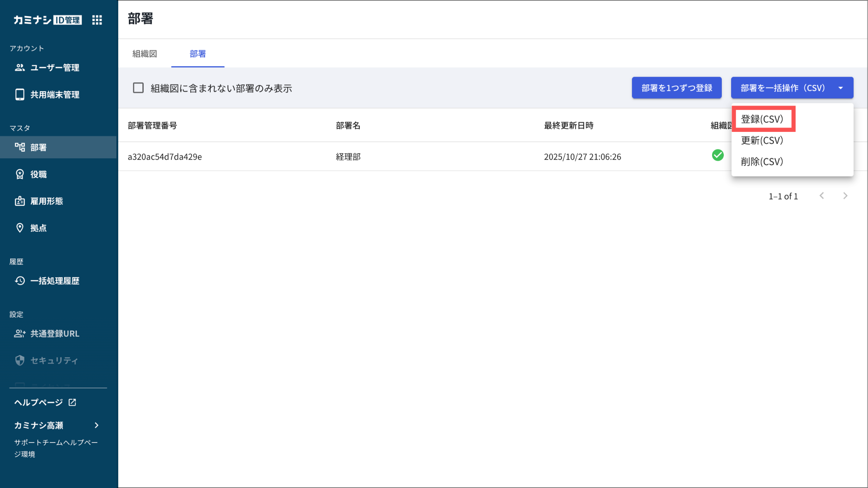Click the 拠点 location pin icon
Image resolution: width=868 pixels, height=488 pixels.
click(x=19, y=228)
